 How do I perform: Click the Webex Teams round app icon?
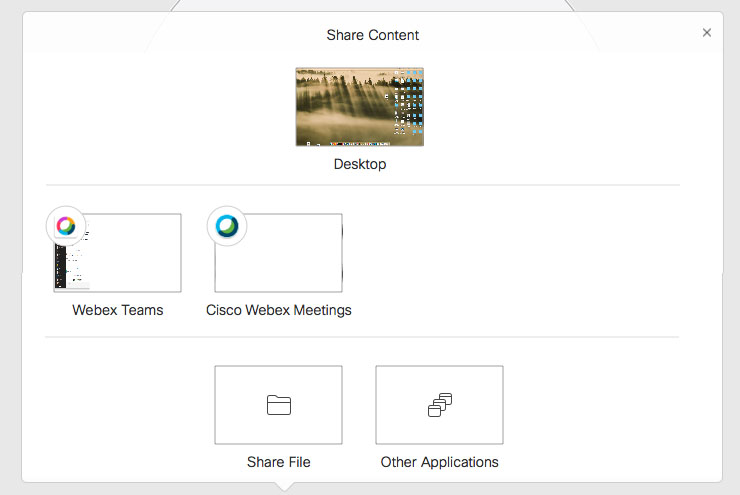66,226
